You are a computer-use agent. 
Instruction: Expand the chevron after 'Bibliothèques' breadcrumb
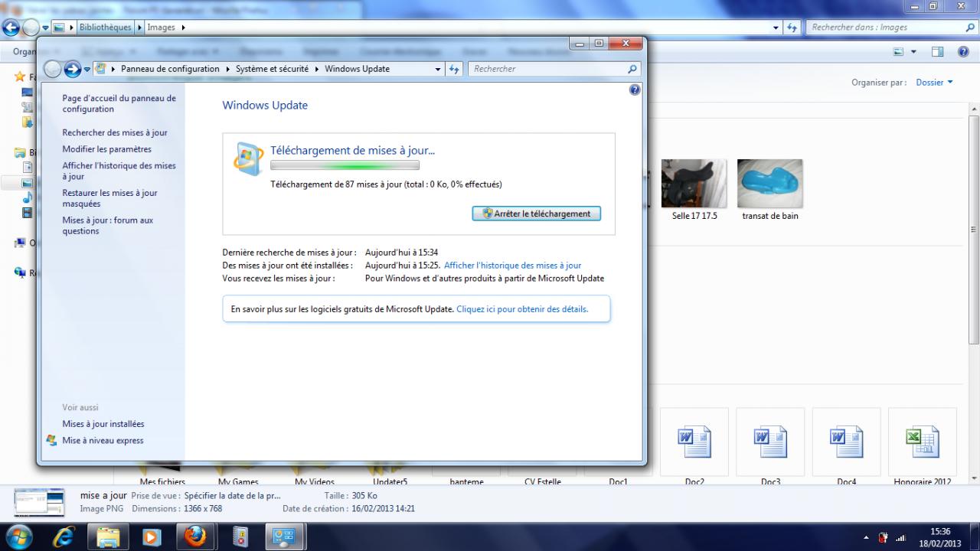[139, 28]
